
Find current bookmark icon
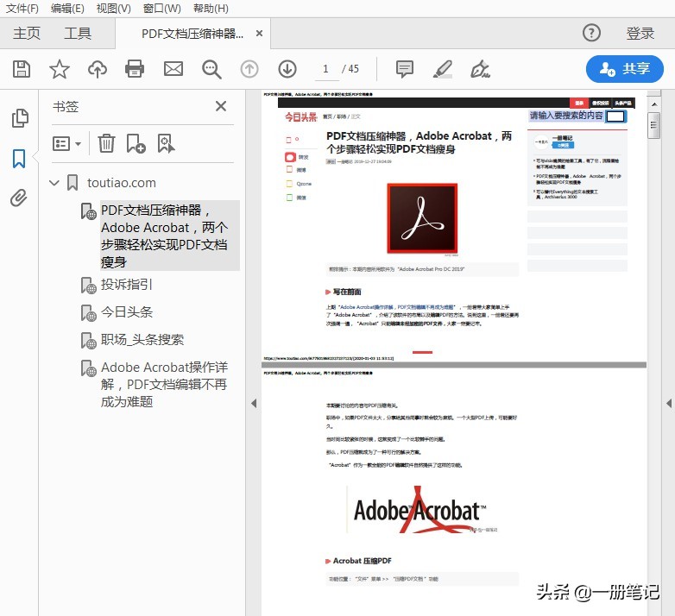(x=166, y=143)
